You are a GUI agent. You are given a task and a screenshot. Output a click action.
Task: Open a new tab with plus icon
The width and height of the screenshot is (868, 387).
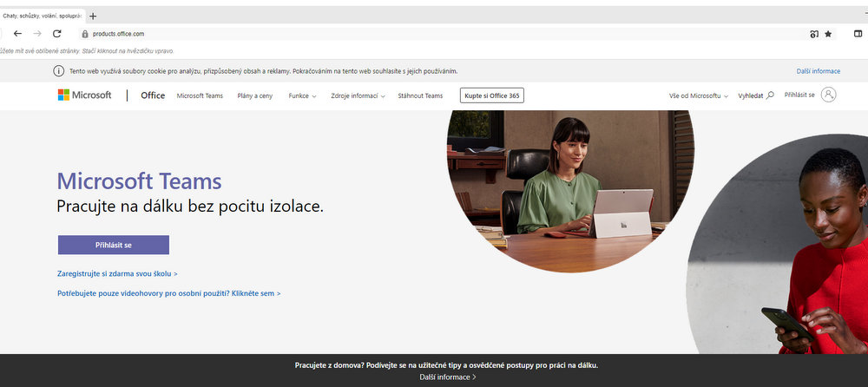(93, 16)
